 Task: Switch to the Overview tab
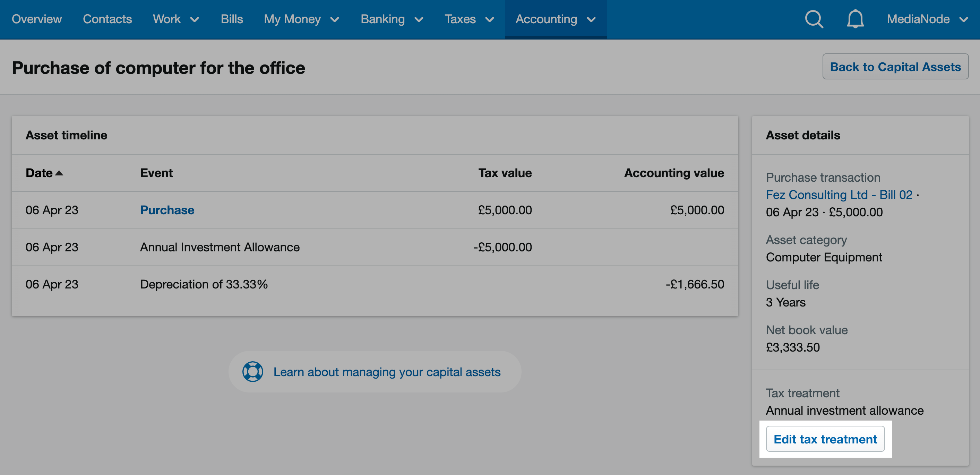coord(36,19)
